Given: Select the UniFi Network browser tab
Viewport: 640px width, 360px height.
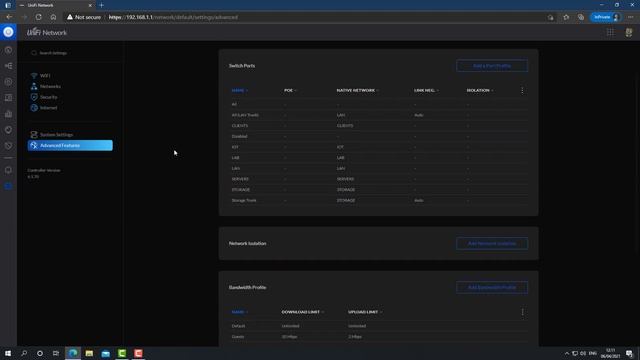Looking at the screenshot, I should [x=56, y=5].
